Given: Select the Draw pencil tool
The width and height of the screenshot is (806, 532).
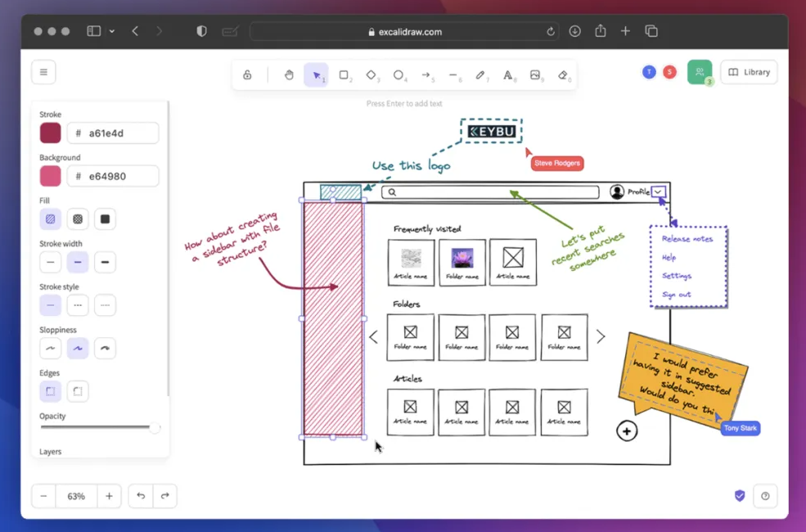Looking at the screenshot, I should point(480,75).
